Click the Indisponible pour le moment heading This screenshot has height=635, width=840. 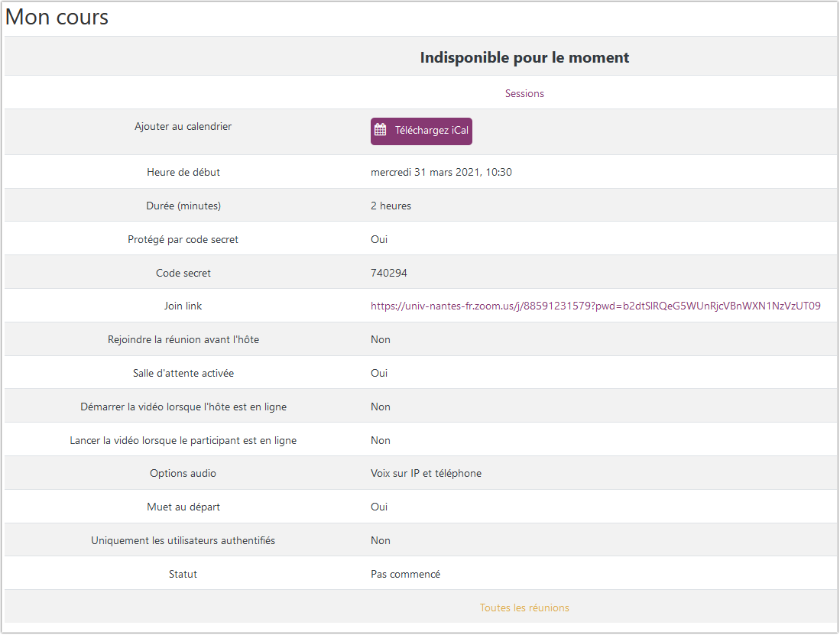(524, 57)
